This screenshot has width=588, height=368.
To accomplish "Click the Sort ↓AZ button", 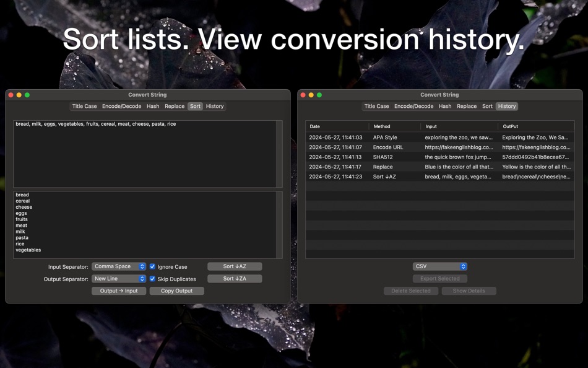I will (235, 266).
